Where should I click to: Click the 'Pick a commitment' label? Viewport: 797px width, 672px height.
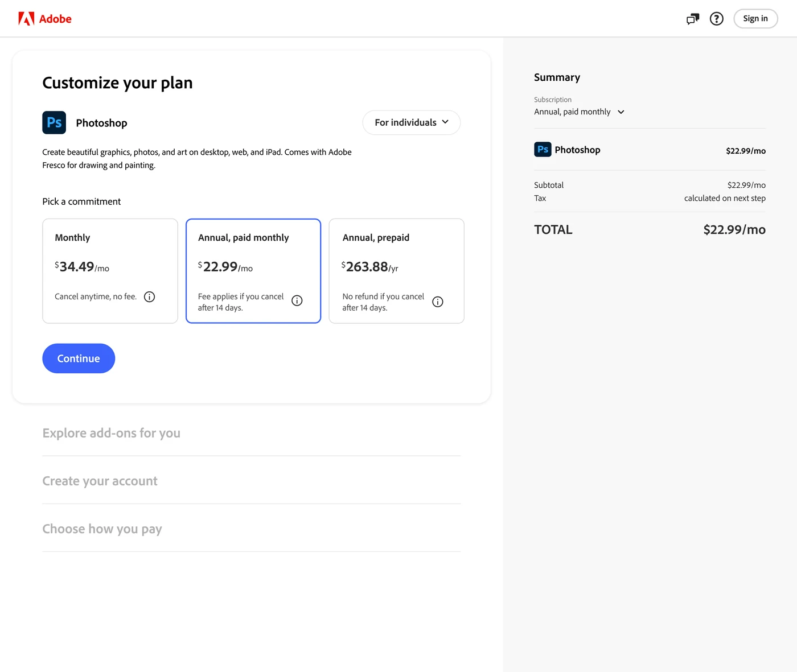click(81, 201)
